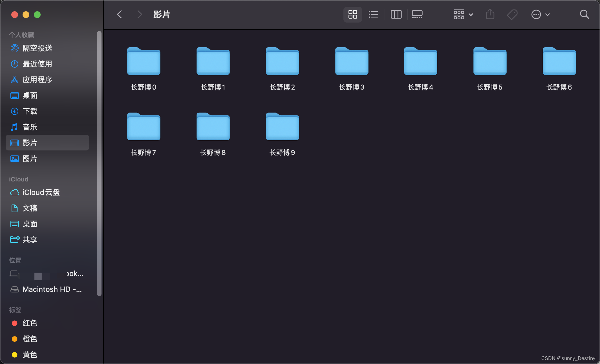Select the 长野博3 folder
Viewport: 600px width, 364px height.
352,62
